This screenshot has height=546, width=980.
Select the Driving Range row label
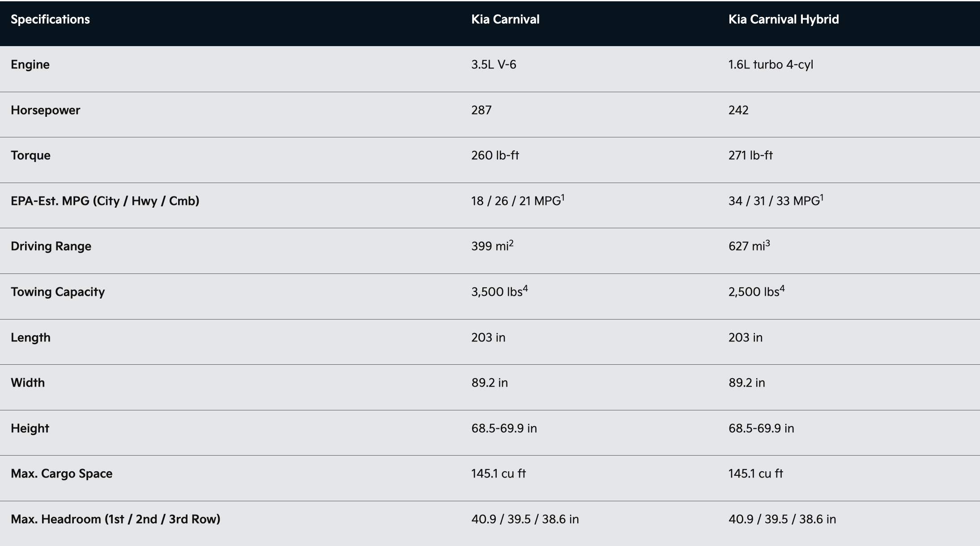[51, 246]
